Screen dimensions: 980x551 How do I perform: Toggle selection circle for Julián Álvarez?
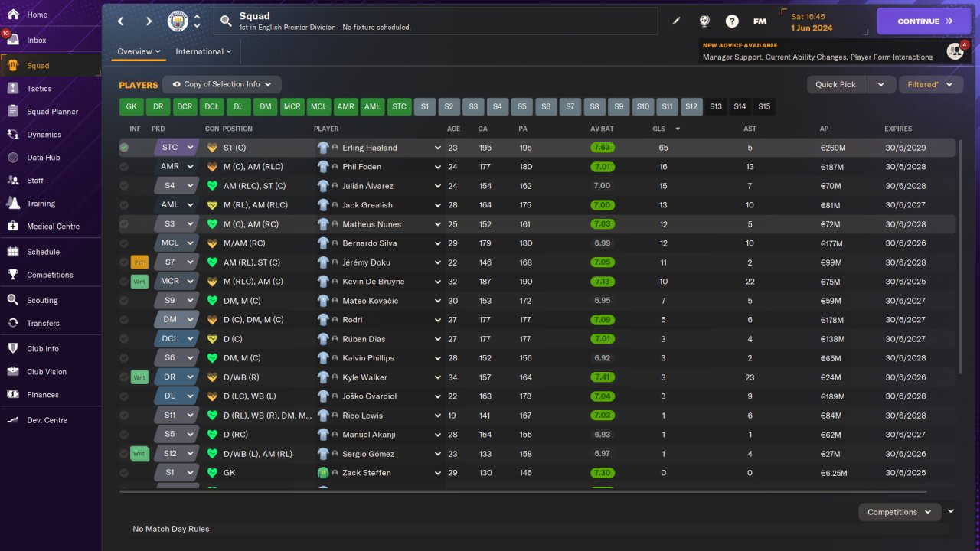point(124,186)
